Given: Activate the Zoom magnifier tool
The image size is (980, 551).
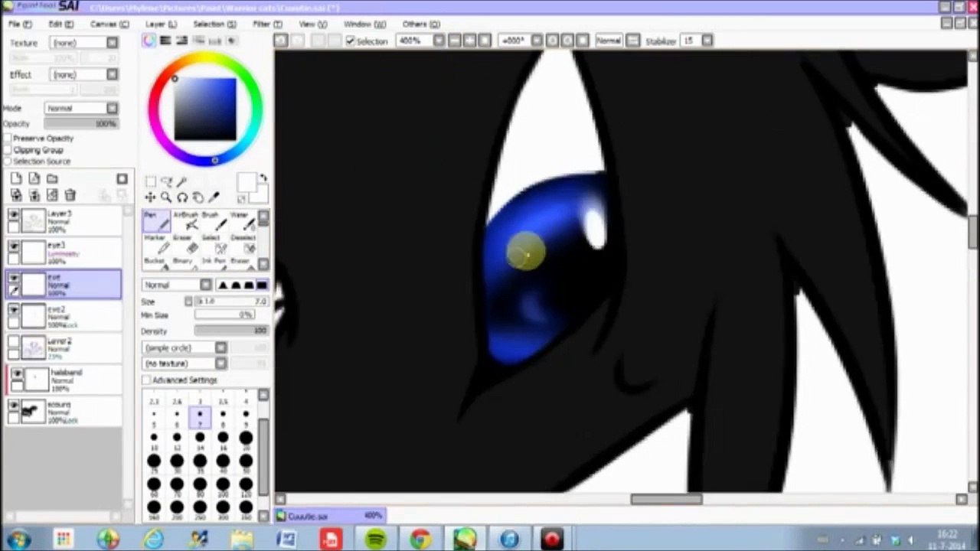Looking at the screenshot, I should pos(166,197).
